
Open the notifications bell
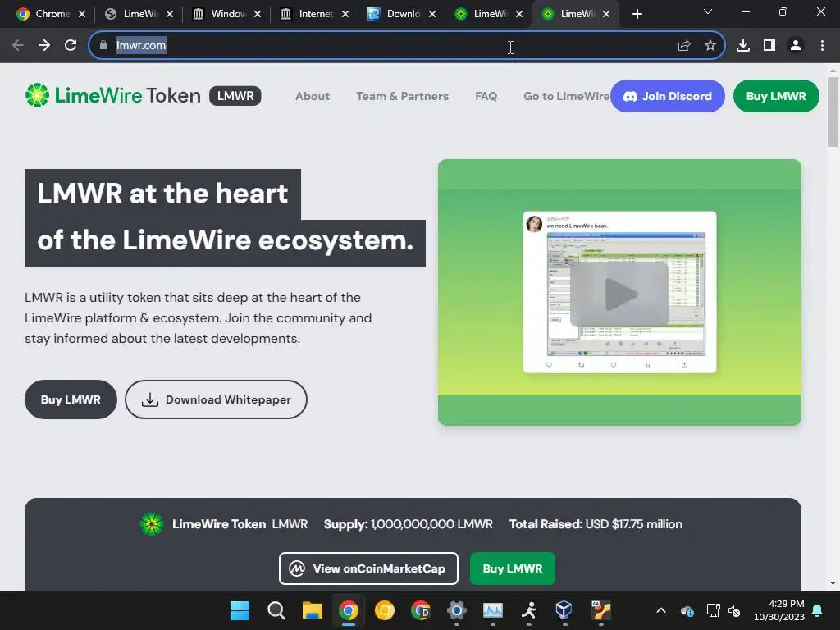818,610
